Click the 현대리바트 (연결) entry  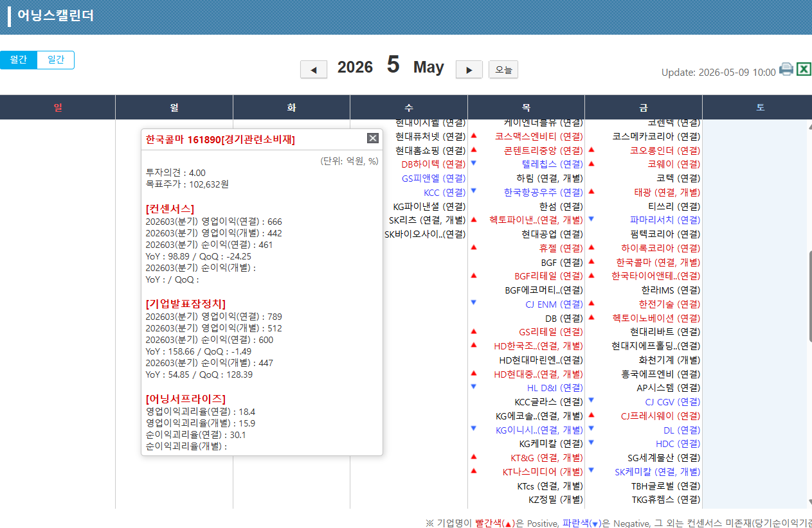click(x=665, y=332)
